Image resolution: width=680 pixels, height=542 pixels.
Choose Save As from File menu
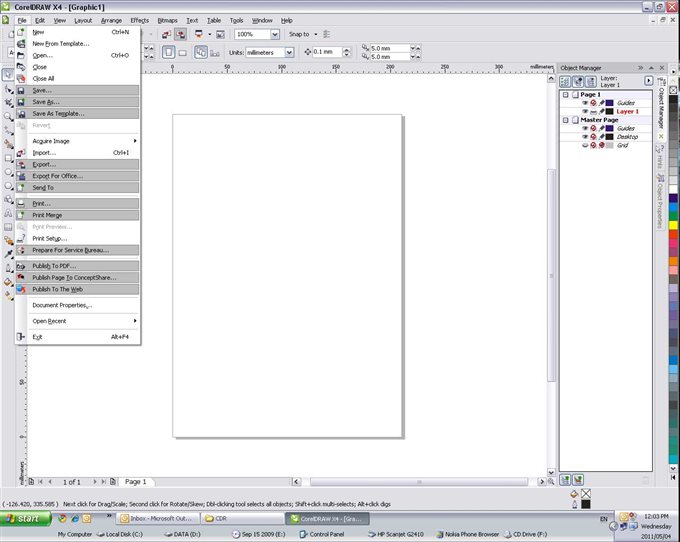tap(78, 102)
